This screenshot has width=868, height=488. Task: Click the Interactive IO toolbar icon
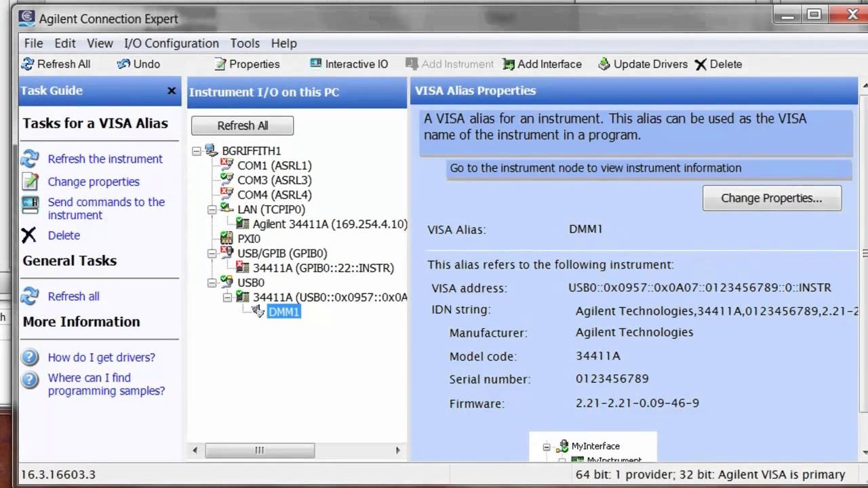pos(316,64)
